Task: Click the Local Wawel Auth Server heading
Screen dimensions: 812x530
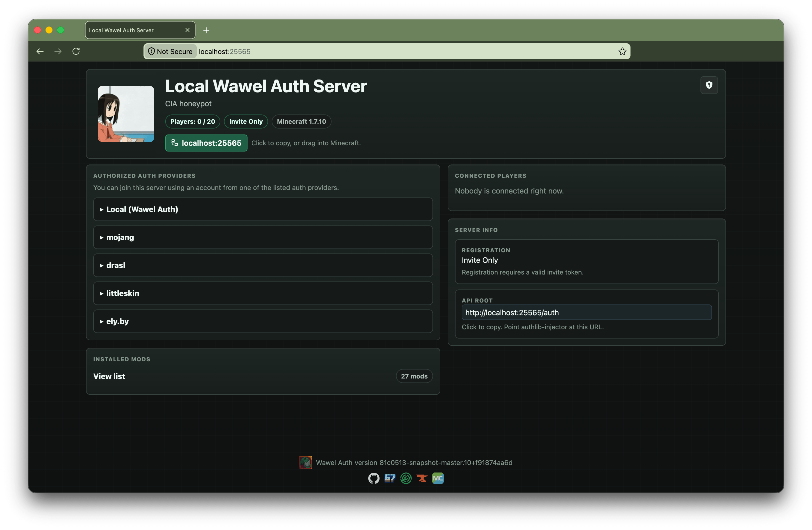Action: point(266,86)
